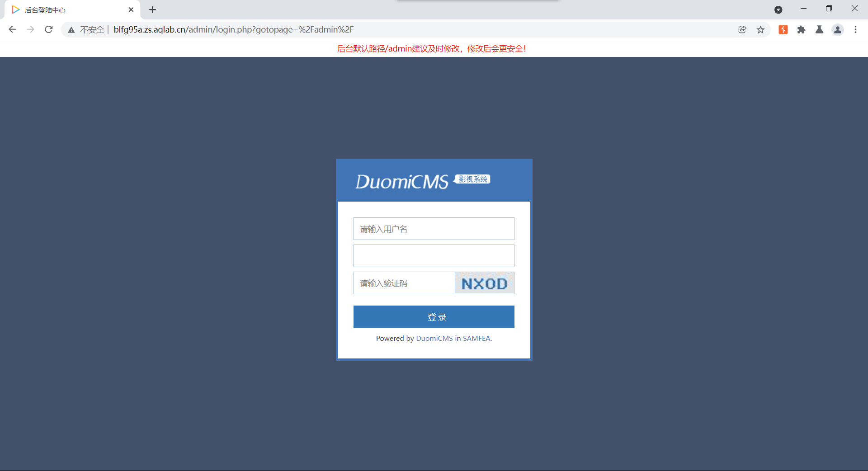The height and width of the screenshot is (471, 868).
Task: Open the not-secure site warning icon
Action: [71, 30]
